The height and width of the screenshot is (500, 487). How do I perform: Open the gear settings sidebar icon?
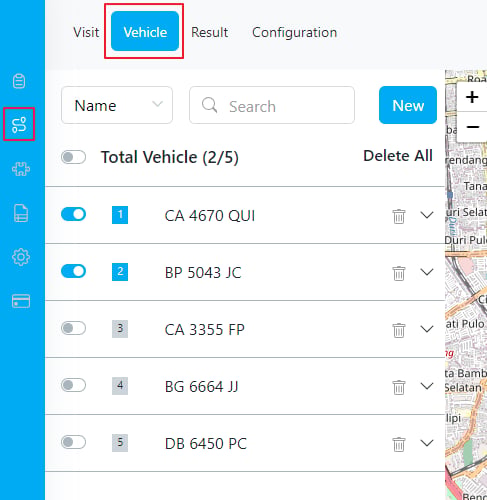[x=21, y=257]
